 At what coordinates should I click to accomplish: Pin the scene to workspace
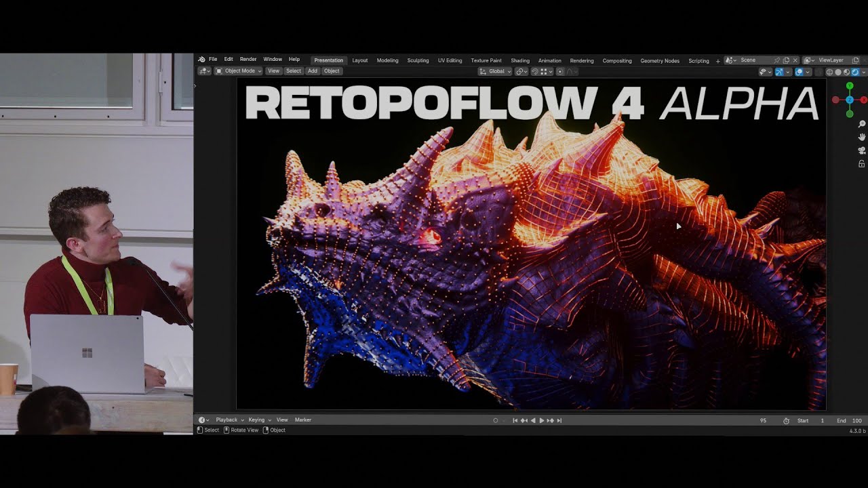click(x=777, y=60)
